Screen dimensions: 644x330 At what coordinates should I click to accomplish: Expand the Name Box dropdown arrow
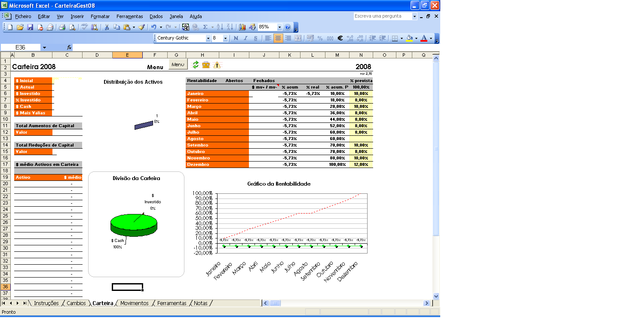click(44, 47)
